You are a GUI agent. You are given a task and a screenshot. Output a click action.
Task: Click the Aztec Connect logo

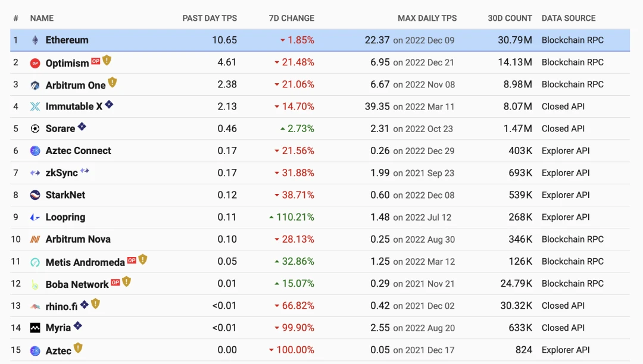(x=35, y=150)
